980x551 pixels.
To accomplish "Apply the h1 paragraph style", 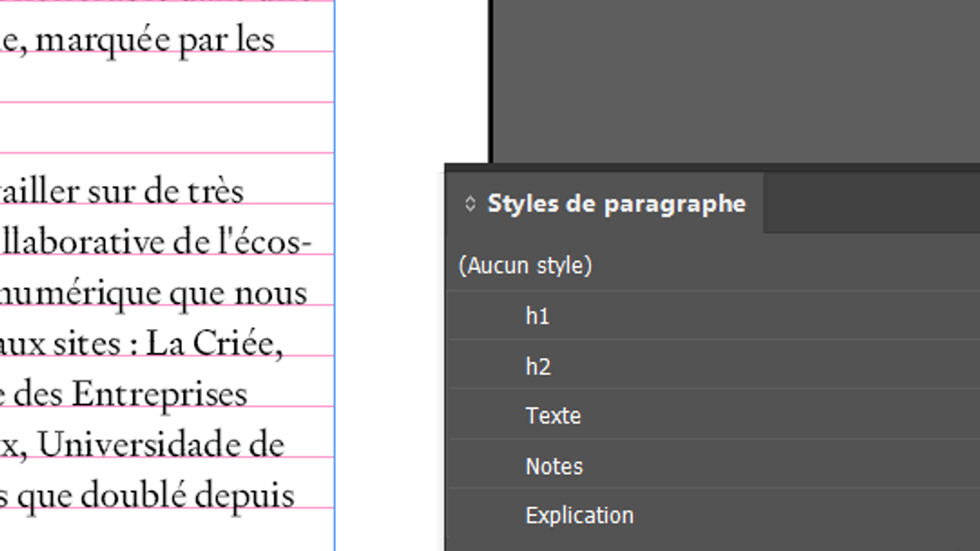I will (x=537, y=316).
